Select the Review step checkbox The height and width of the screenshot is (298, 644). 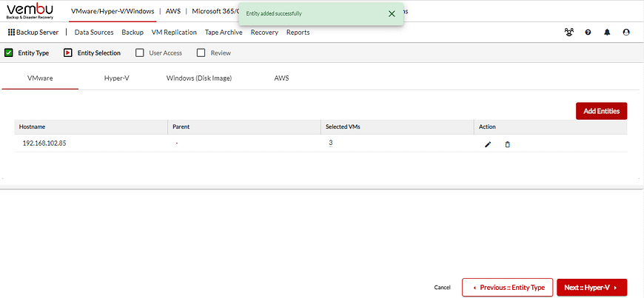point(201,53)
